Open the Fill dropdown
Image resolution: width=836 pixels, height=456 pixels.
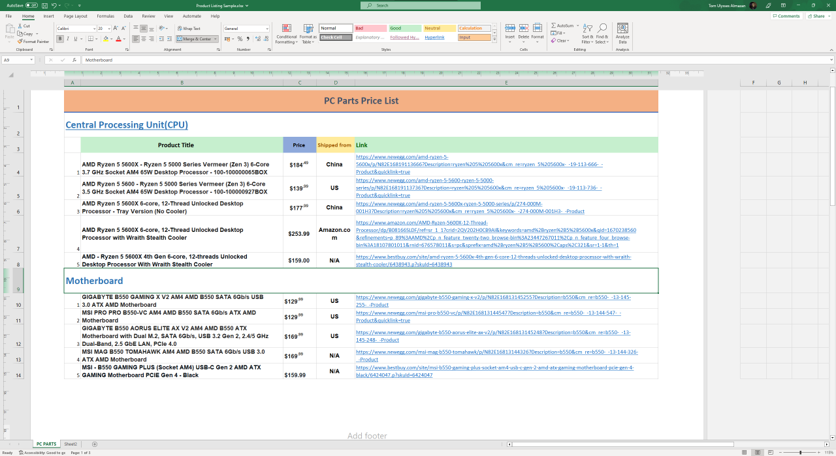[x=559, y=33]
